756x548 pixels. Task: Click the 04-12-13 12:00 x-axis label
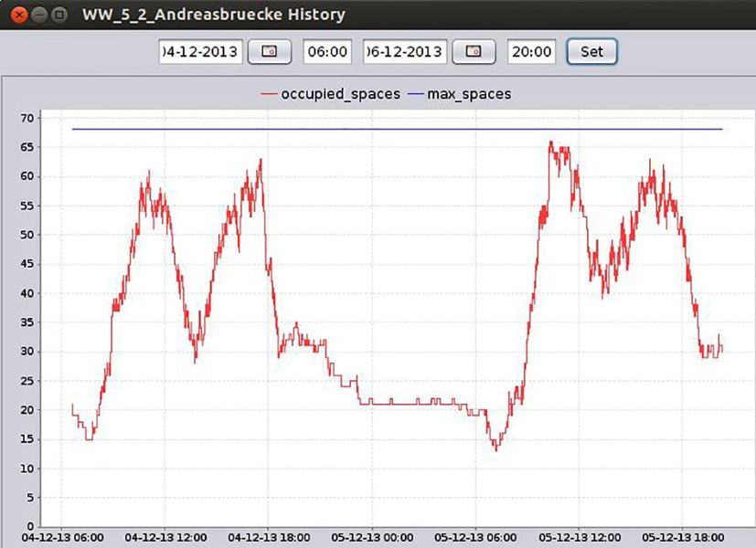165,537
